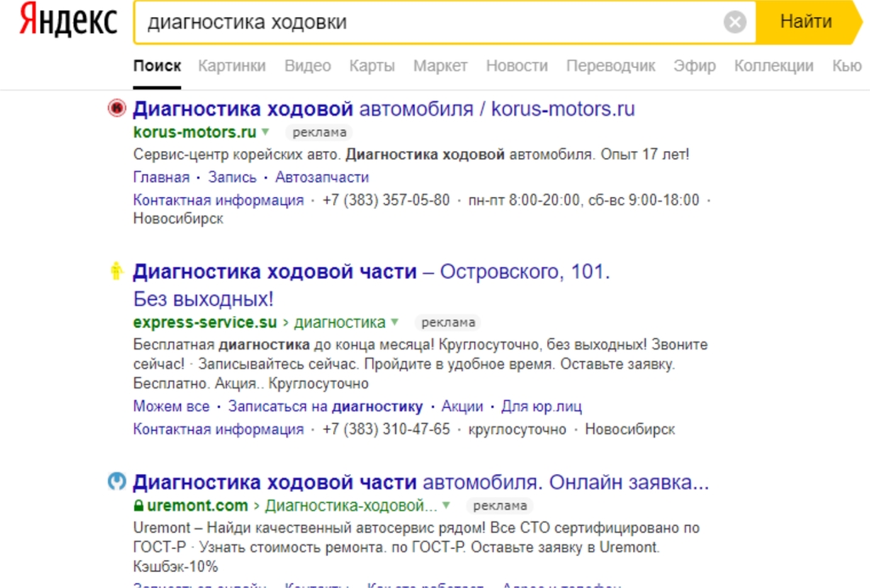This screenshot has height=588, width=870.
Task: Click the korus-motors red favicon
Action: click(116, 109)
